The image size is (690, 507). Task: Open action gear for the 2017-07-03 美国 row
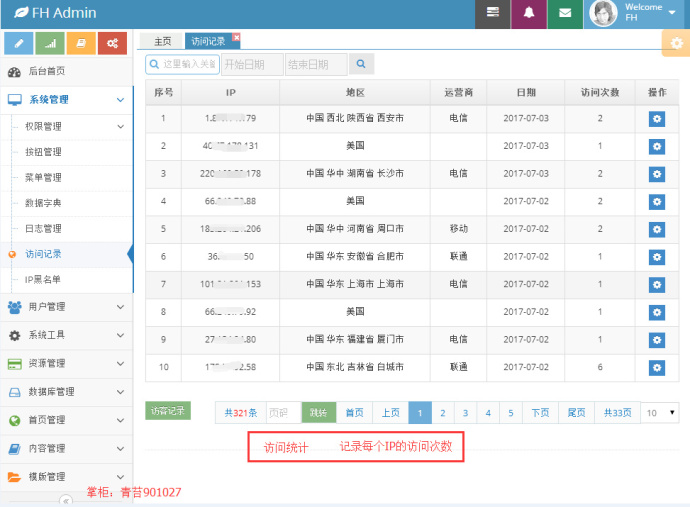[657, 147]
